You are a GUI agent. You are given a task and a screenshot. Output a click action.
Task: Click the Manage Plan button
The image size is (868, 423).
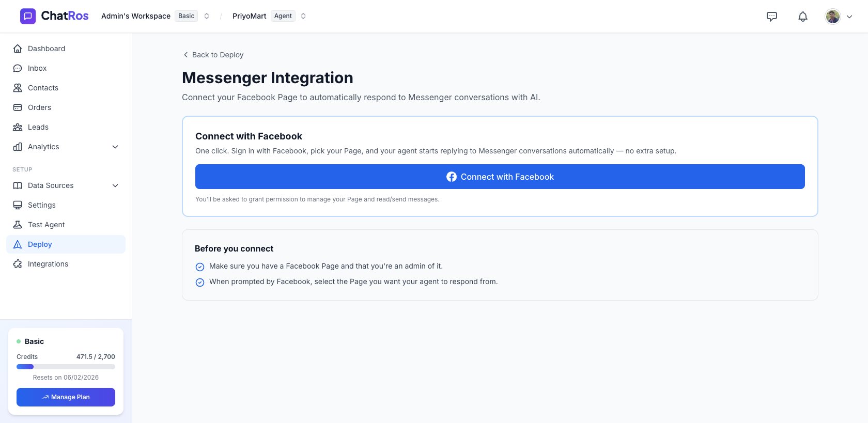[66, 397]
